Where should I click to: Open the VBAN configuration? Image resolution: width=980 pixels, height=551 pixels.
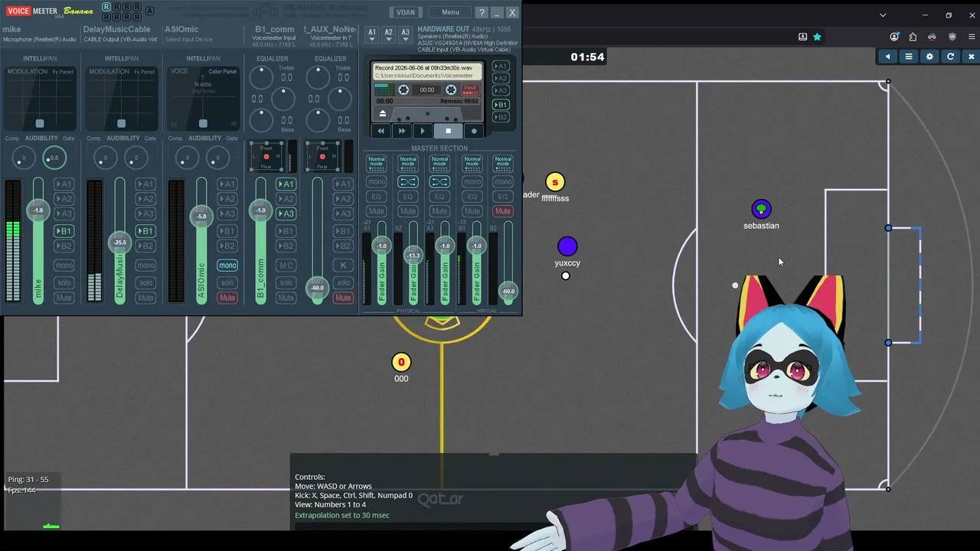tap(406, 12)
